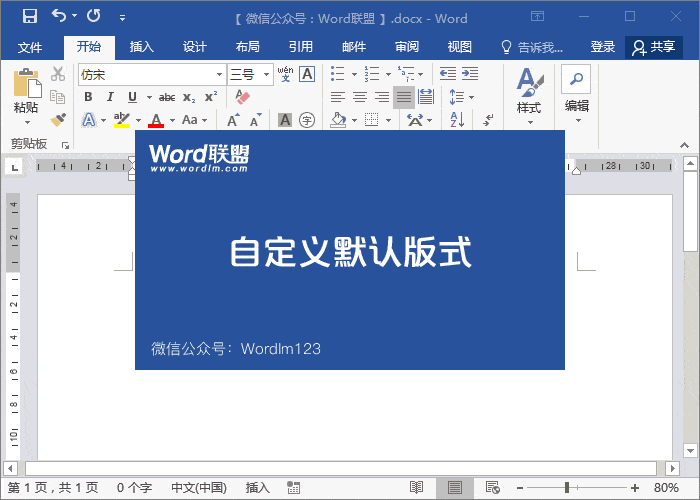
Task: Redo the last action
Action: (93, 16)
